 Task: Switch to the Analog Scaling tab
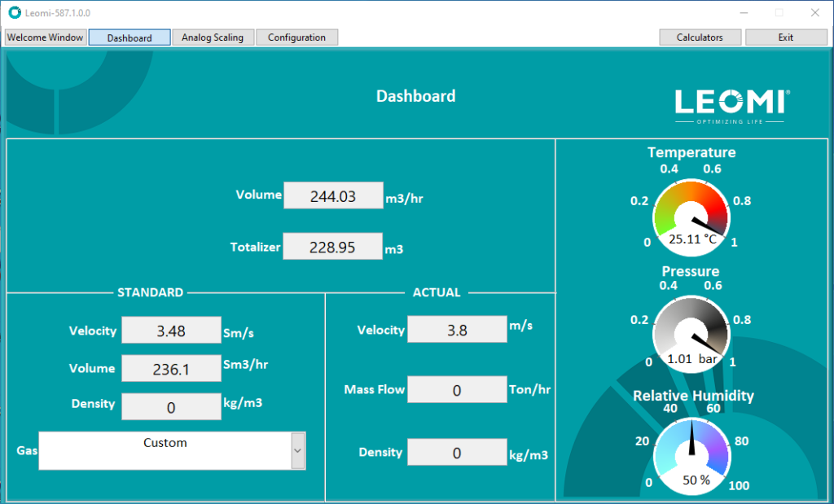(213, 37)
